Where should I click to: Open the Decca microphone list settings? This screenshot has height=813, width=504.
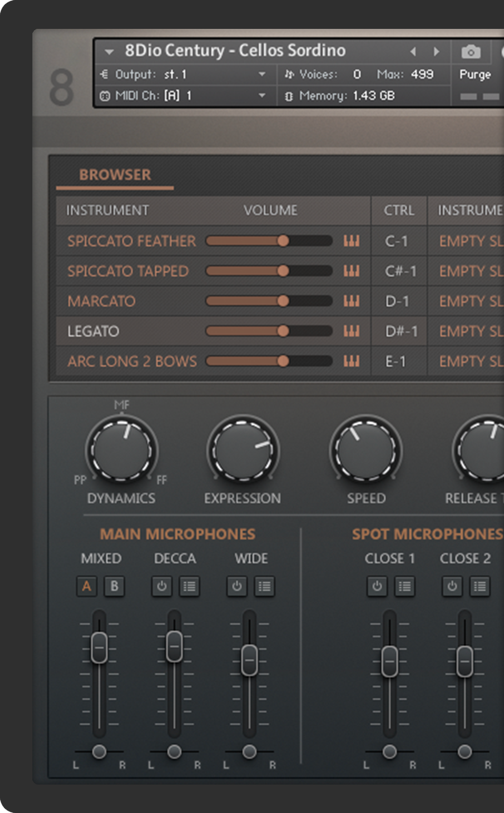tap(190, 586)
